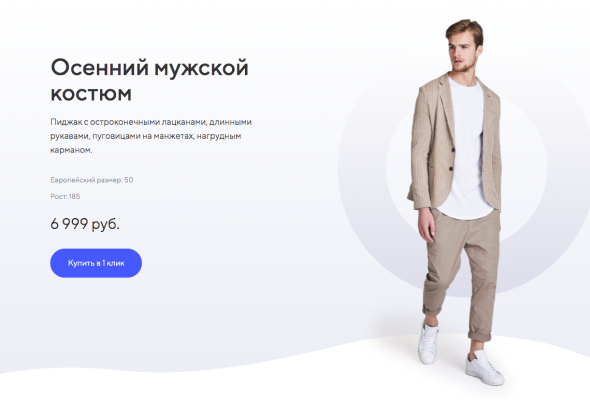The width and height of the screenshot is (590, 400).
Task: Select the heading "Осенний мужской костюм"
Action: tap(149, 80)
